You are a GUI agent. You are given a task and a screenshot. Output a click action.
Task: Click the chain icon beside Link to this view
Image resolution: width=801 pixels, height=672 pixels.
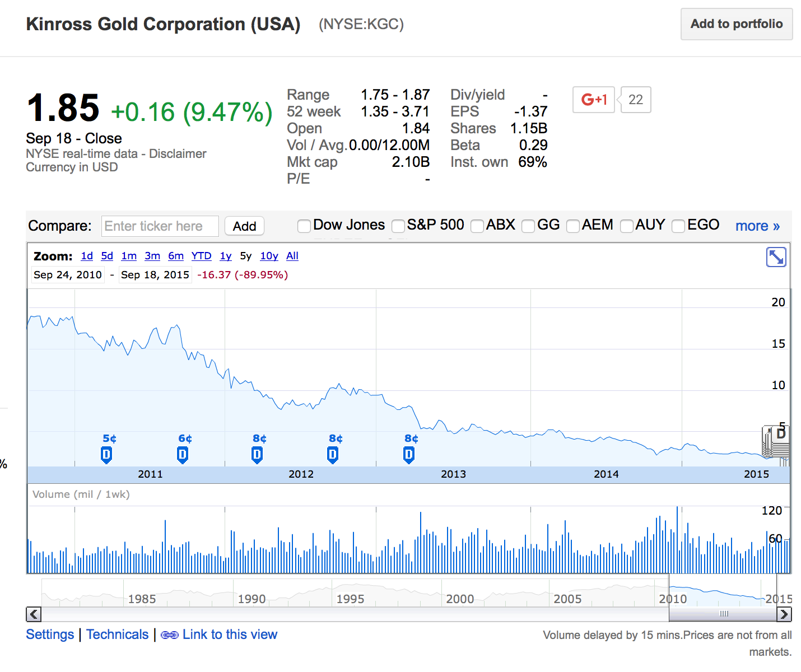pos(169,635)
